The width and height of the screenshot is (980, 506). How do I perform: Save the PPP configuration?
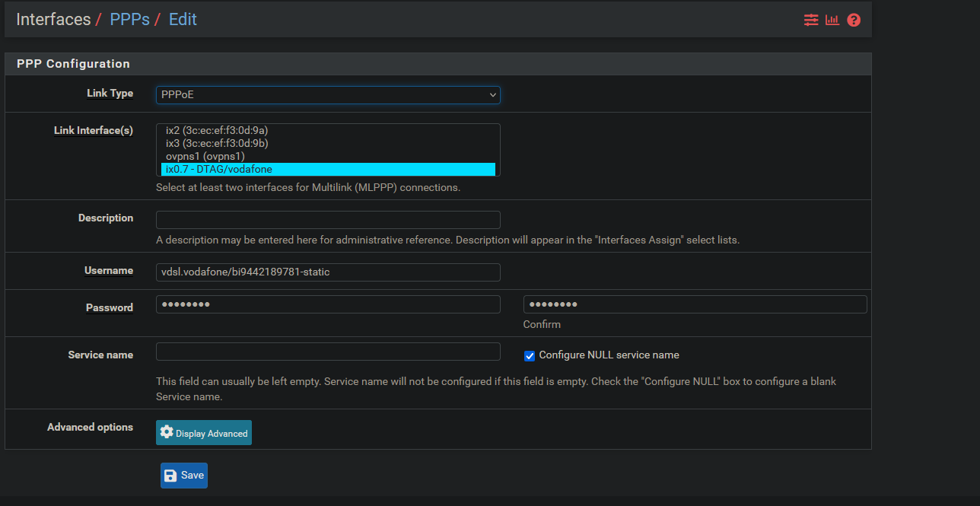coord(184,476)
